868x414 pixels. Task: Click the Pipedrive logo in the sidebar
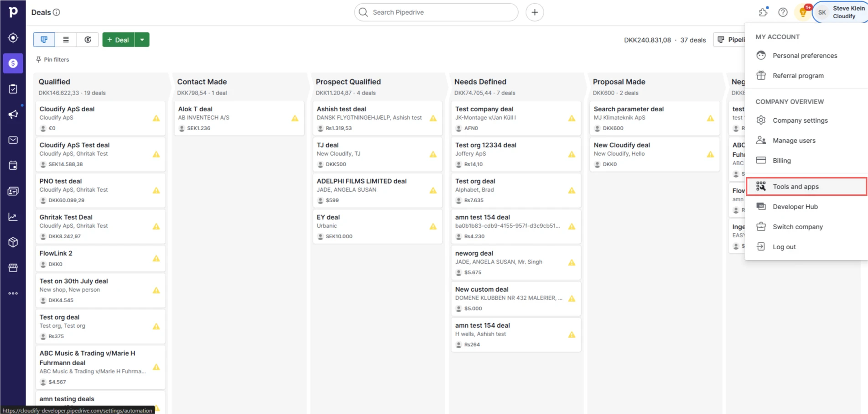pos(13,12)
